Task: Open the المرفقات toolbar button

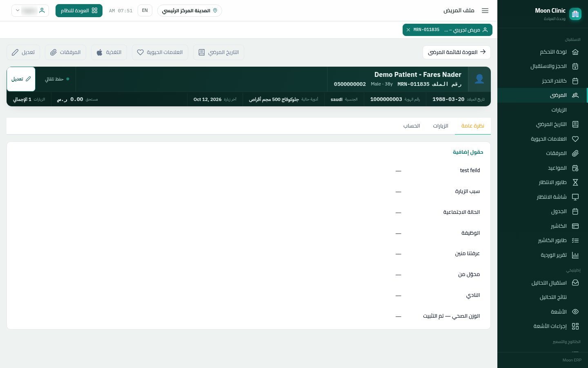Action: pos(65,52)
